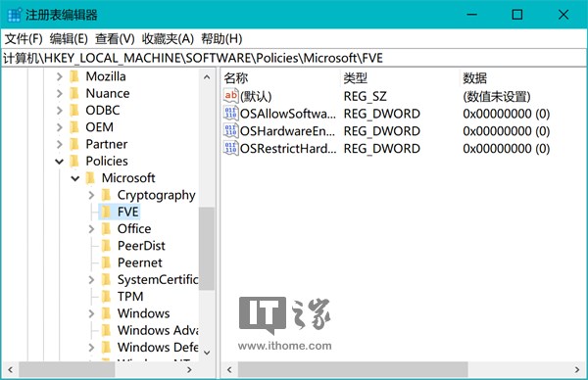Open the 收藏夹(A) menu
The height and width of the screenshot is (380, 588).
pos(168,38)
